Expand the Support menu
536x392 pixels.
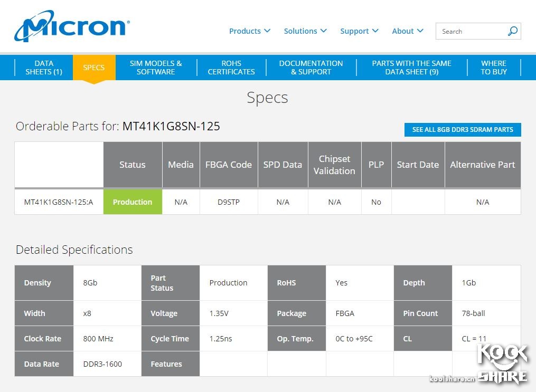[x=359, y=31]
